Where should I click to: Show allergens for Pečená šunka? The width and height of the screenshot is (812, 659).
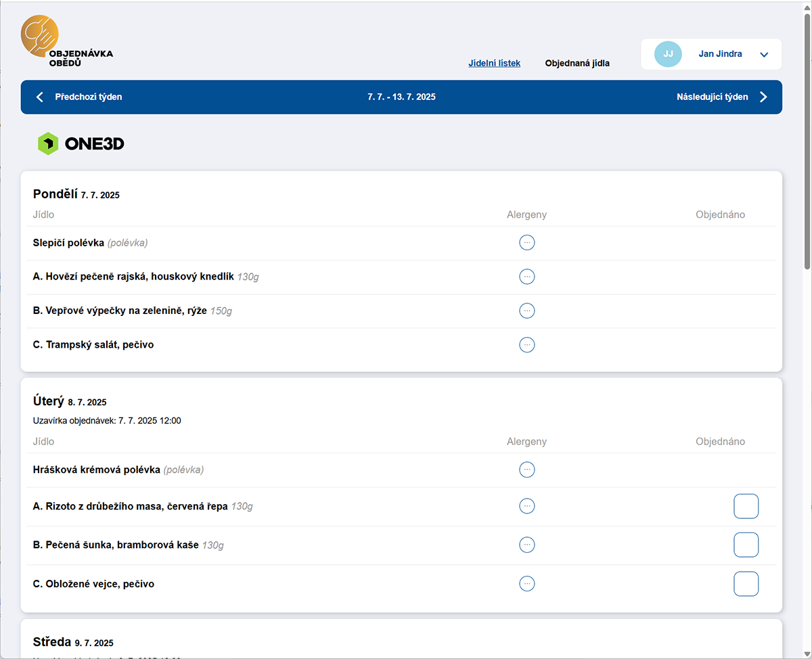[x=526, y=545]
